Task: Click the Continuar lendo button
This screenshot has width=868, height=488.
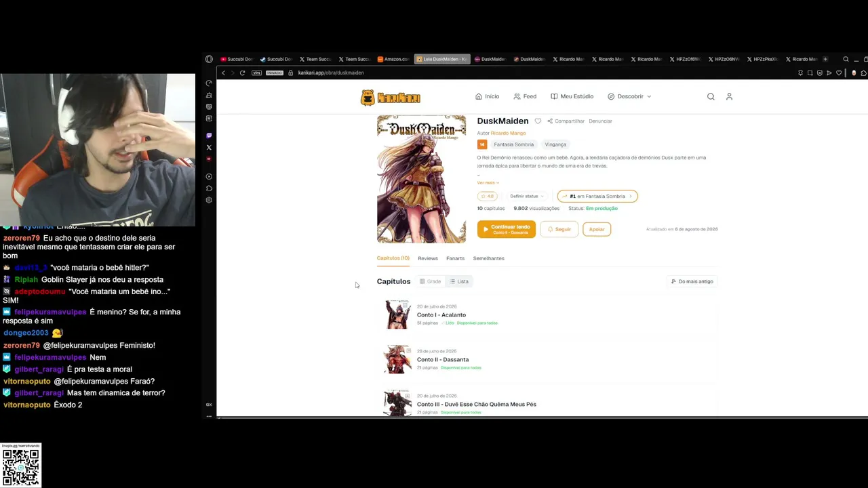Action: tap(507, 229)
